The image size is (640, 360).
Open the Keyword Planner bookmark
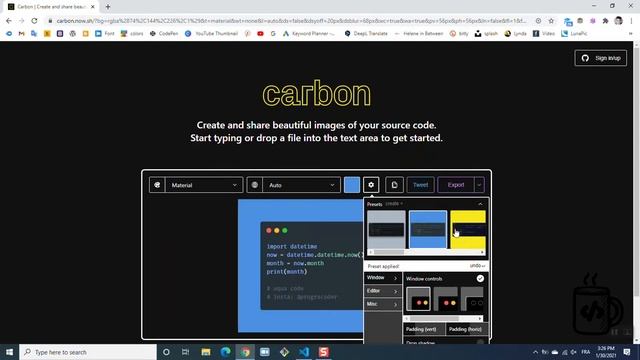[309, 33]
